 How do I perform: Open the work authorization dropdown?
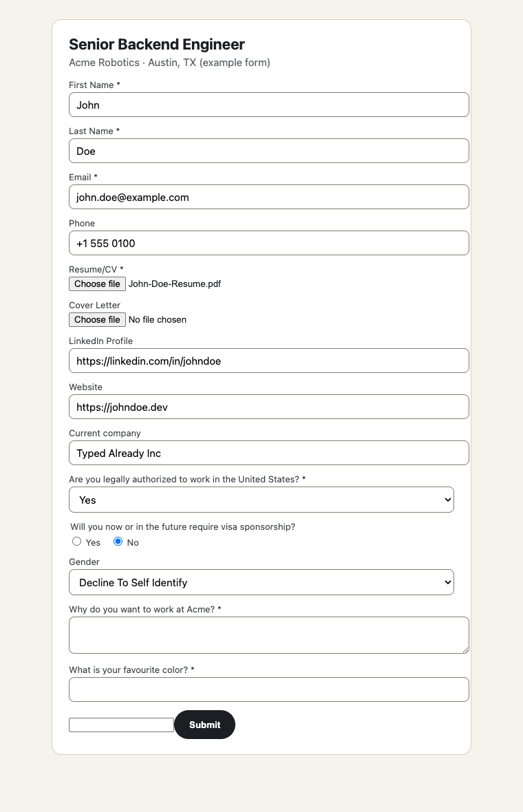tap(261, 500)
